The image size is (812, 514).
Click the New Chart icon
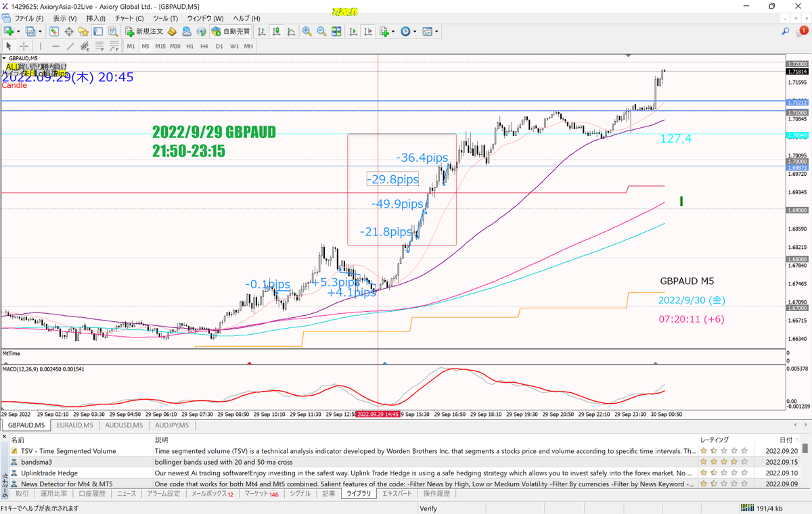9,31
